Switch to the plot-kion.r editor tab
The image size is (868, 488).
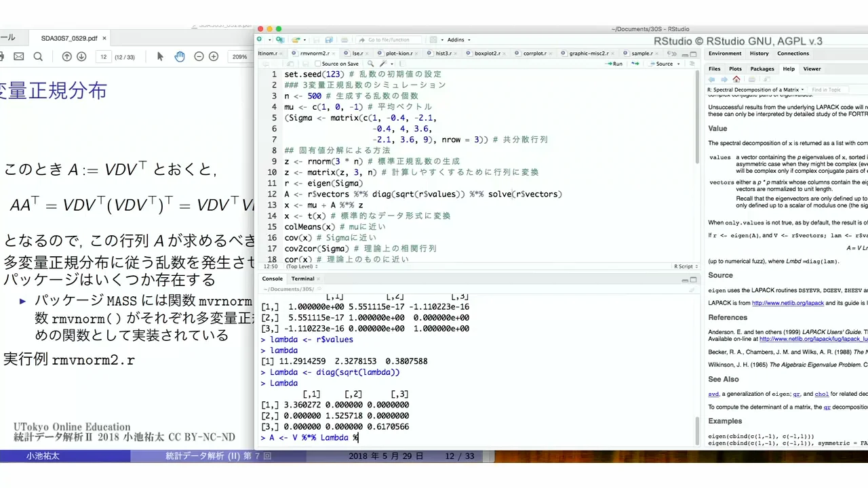point(399,54)
